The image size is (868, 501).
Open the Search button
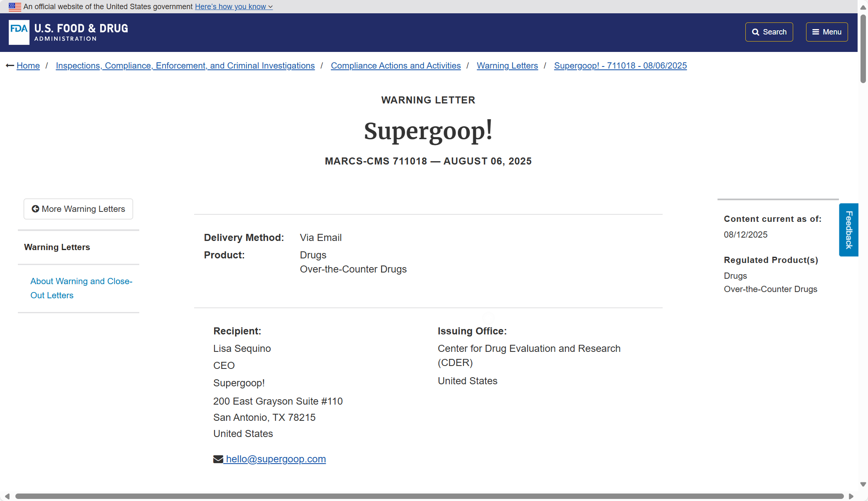coord(769,32)
